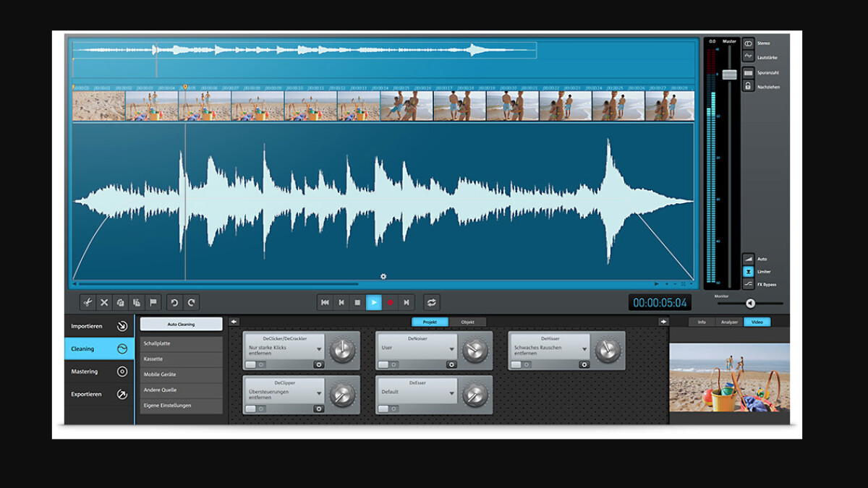Click the undo arrow icon

pyautogui.click(x=174, y=303)
